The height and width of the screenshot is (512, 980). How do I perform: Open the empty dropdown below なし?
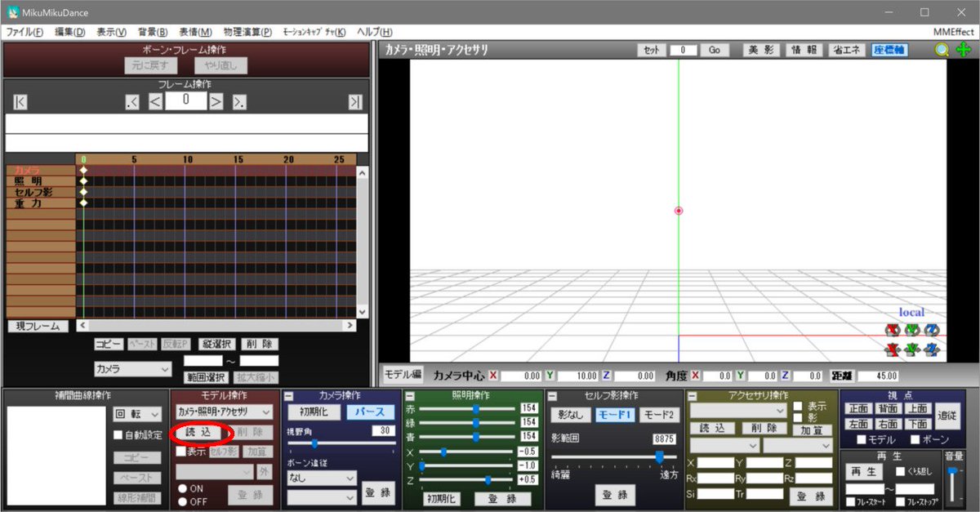click(321, 497)
